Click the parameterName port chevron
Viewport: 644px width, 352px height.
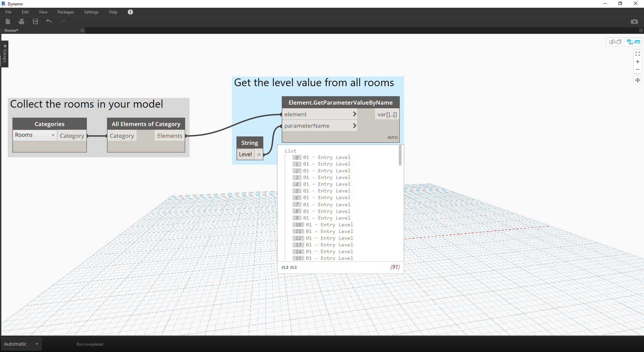pyautogui.click(x=354, y=126)
